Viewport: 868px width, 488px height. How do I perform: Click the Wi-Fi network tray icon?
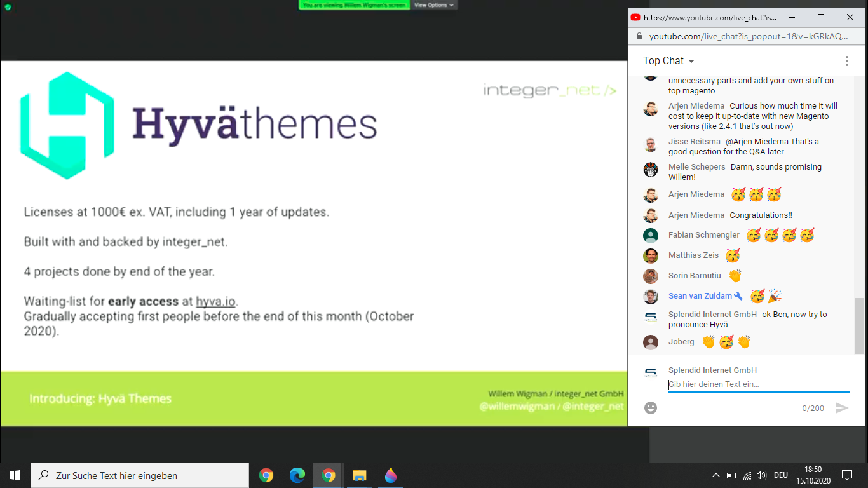pyautogui.click(x=747, y=475)
